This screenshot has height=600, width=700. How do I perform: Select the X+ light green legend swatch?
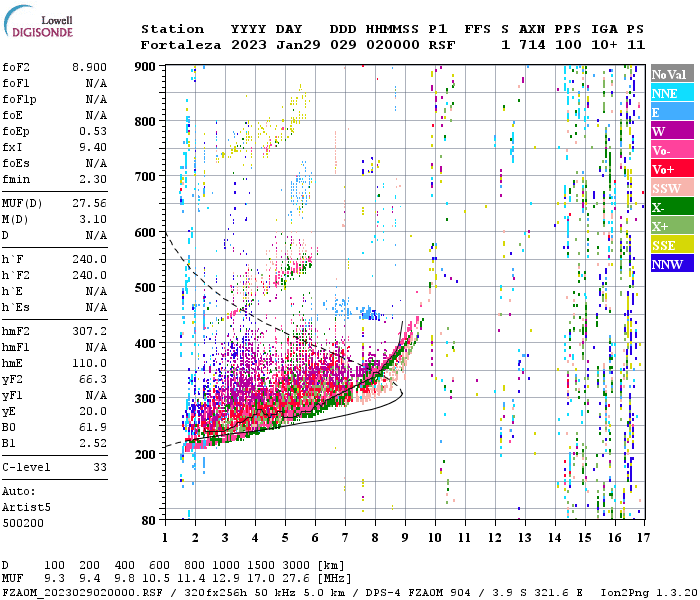point(672,226)
